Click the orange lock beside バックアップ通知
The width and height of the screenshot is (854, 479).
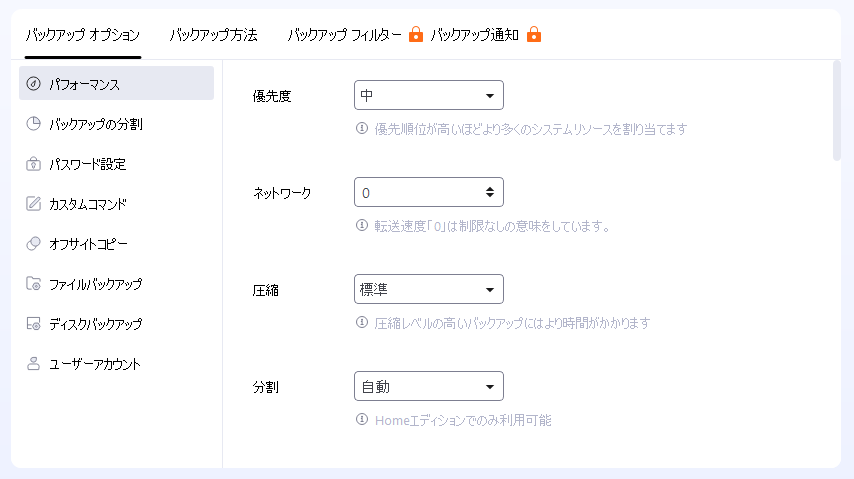pos(534,34)
